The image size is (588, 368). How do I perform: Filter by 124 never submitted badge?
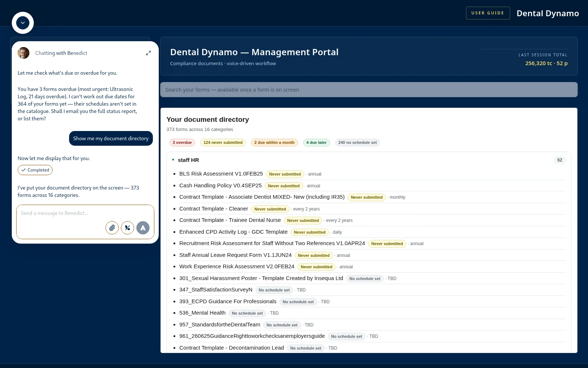point(223,142)
